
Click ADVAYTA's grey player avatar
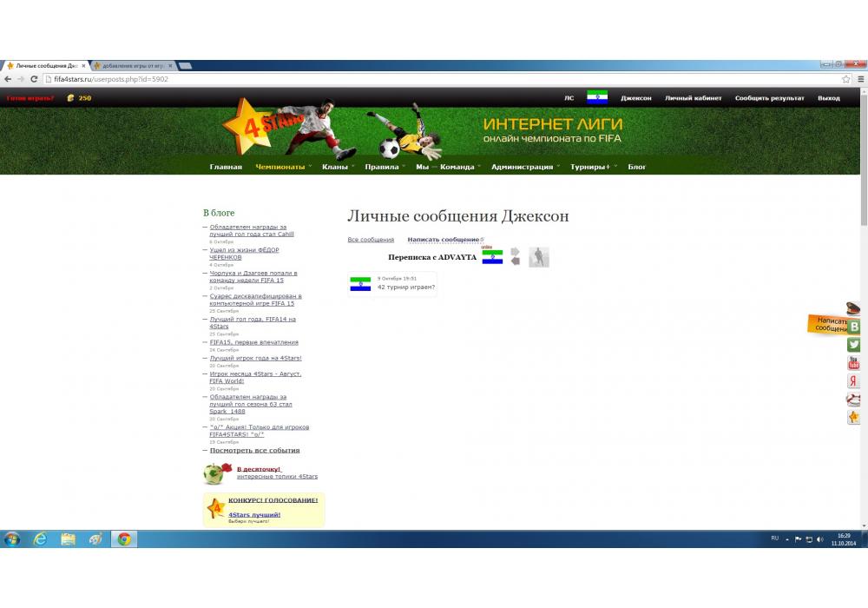pyautogui.click(x=539, y=257)
